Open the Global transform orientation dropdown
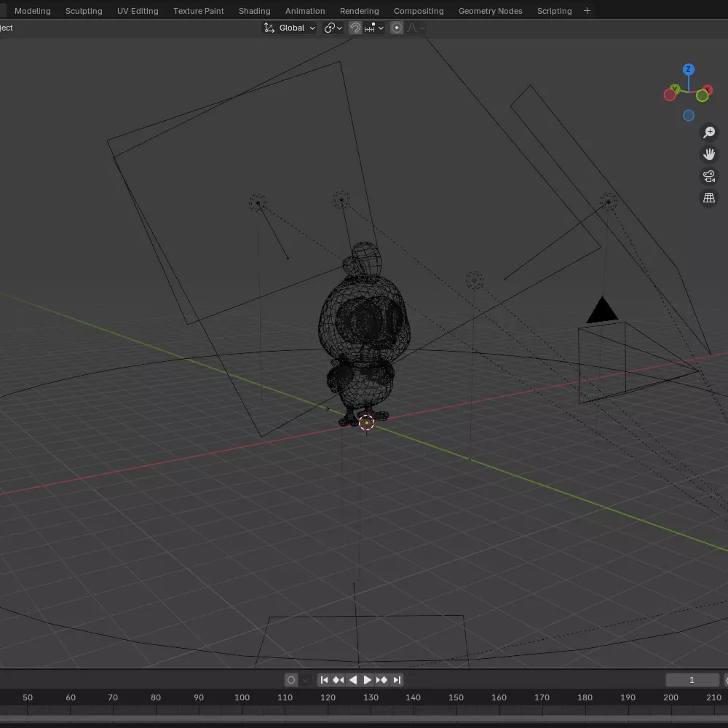 click(289, 28)
